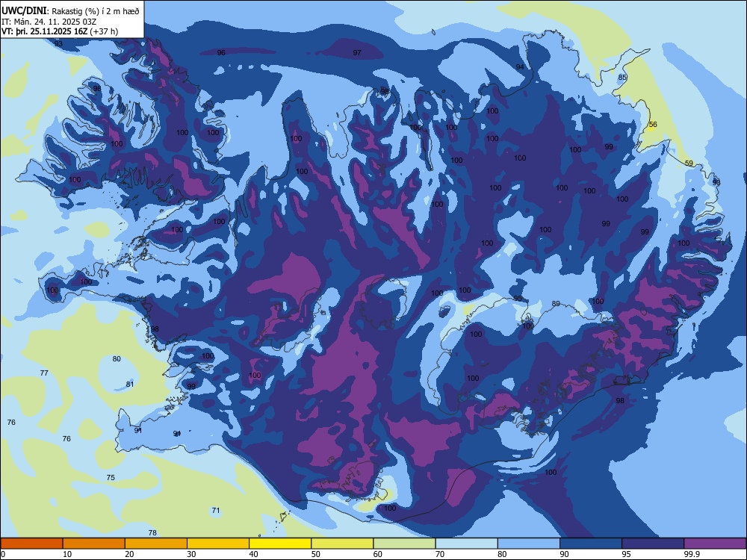Select the 70–80 pale blue legend swatch
The width and height of the screenshot is (747, 560).
coord(466,544)
